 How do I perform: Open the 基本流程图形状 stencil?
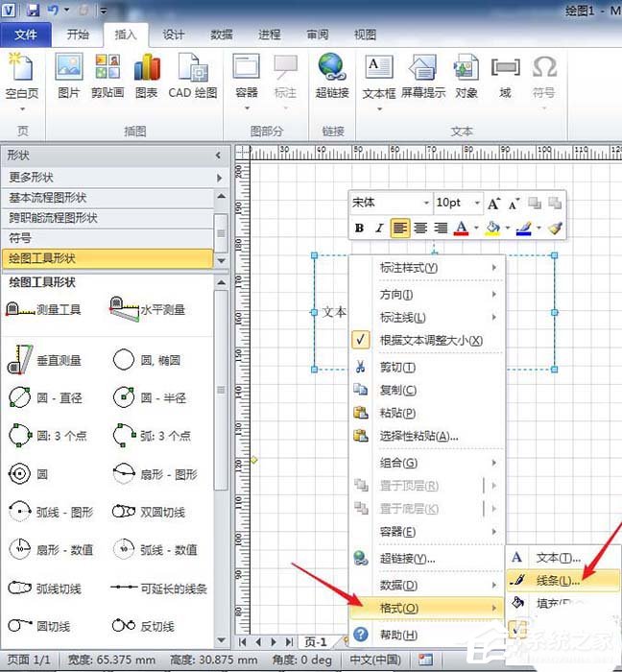(x=108, y=198)
